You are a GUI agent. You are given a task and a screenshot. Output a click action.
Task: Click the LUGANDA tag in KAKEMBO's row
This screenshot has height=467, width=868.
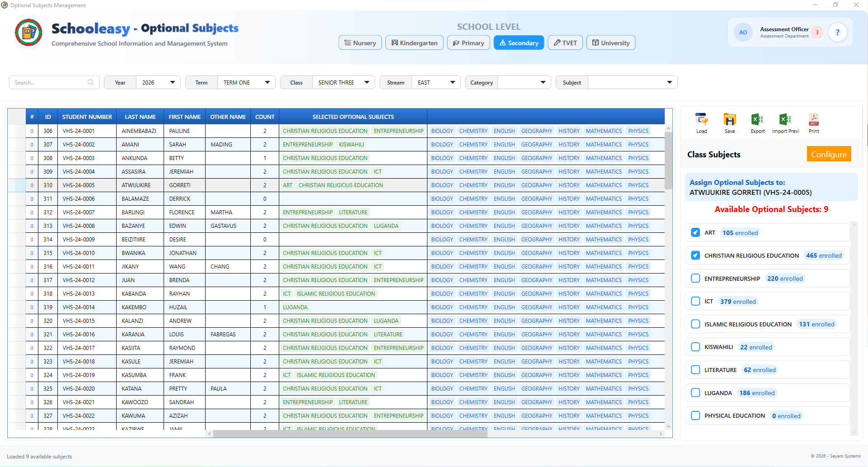click(x=295, y=307)
